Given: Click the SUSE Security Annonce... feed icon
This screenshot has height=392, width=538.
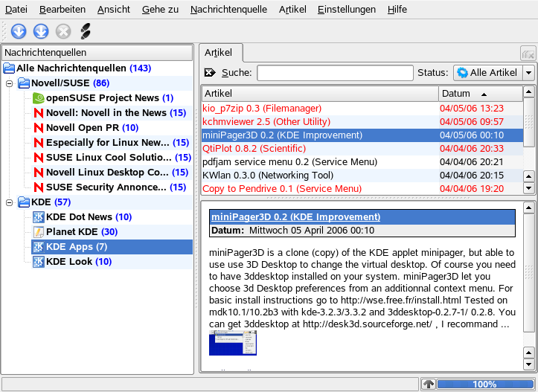Looking at the screenshot, I should point(39,187).
